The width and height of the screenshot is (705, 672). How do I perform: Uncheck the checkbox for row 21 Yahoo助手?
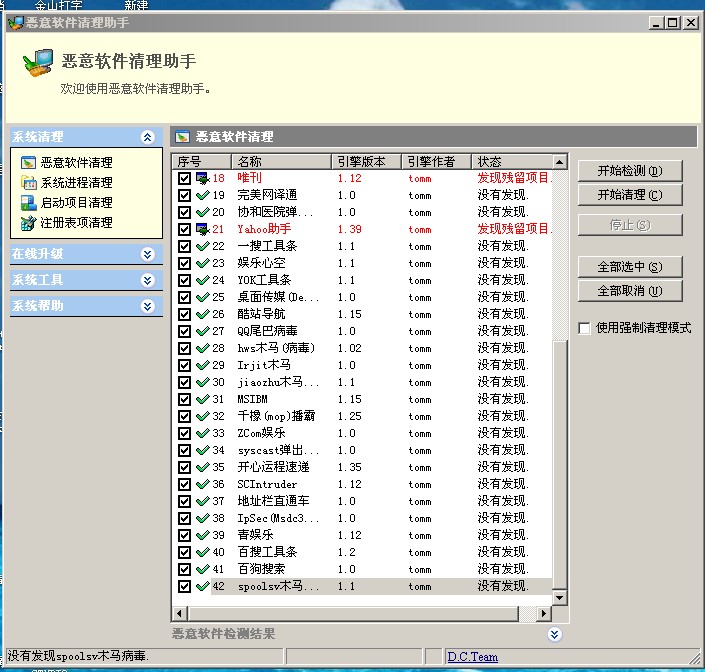184,229
